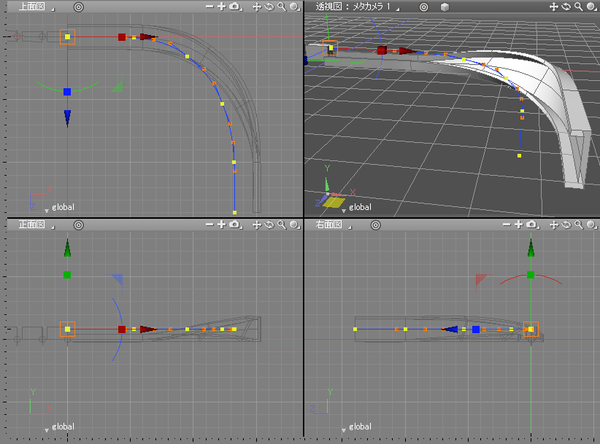Open the display mode sphere in 上面図 header

point(294,7)
